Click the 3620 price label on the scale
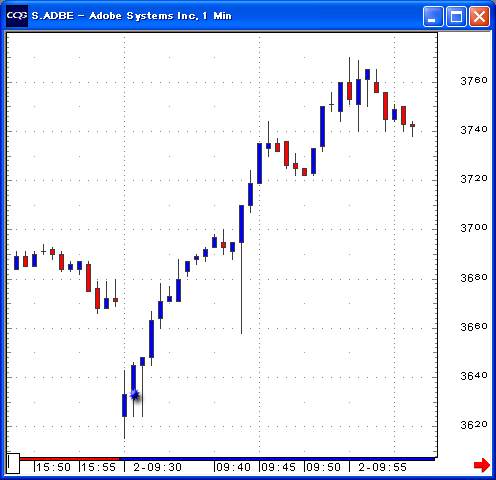The image size is (496, 480). tap(474, 425)
